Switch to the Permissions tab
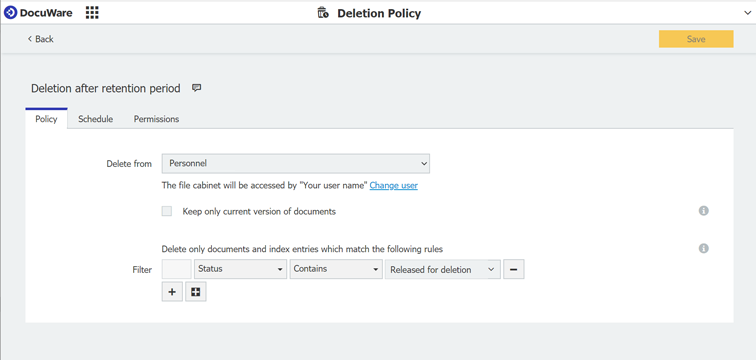756x360 pixels. click(156, 119)
